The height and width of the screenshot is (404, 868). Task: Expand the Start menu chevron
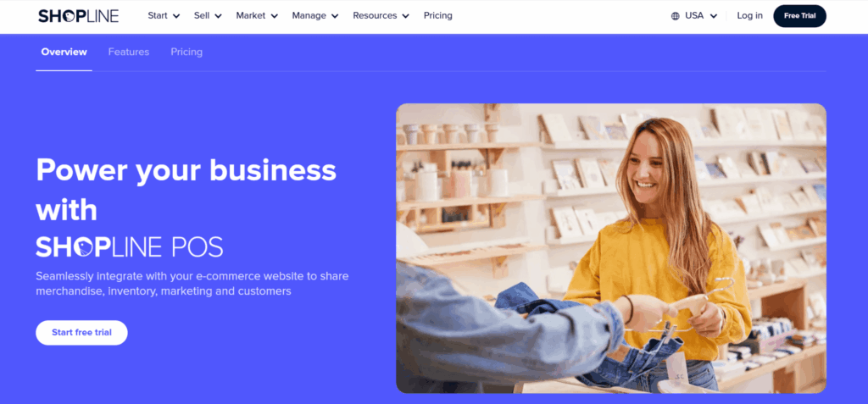click(x=176, y=16)
